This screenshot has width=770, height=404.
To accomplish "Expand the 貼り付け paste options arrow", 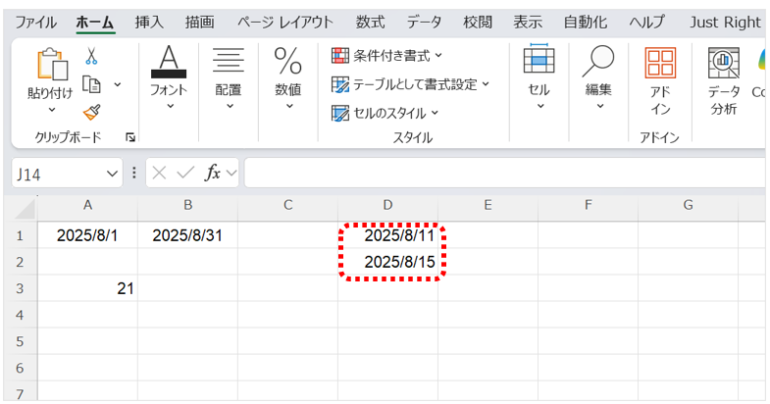I will point(52,110).
